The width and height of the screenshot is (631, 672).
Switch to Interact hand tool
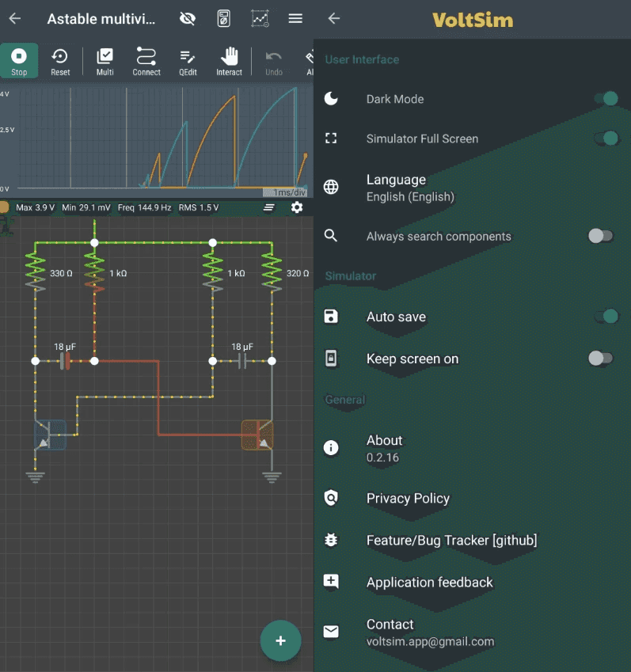point(229,62)
